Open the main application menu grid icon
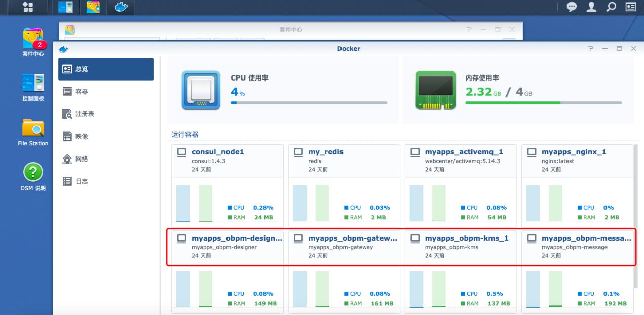The width and height of the screenshot is (644, 315). (x=27, y=7)
